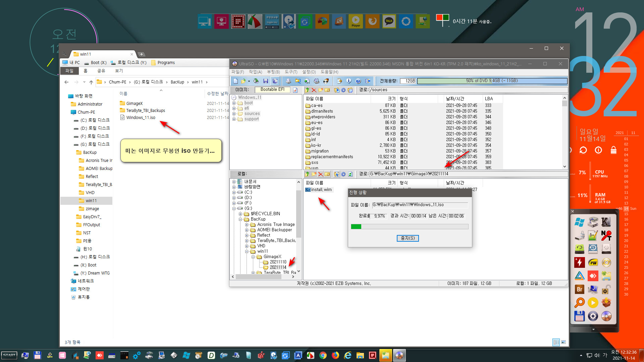Screen dimensions: 644x362
Task: Open 도구(T) menu in UltraISO
Action: coord(291,72)
